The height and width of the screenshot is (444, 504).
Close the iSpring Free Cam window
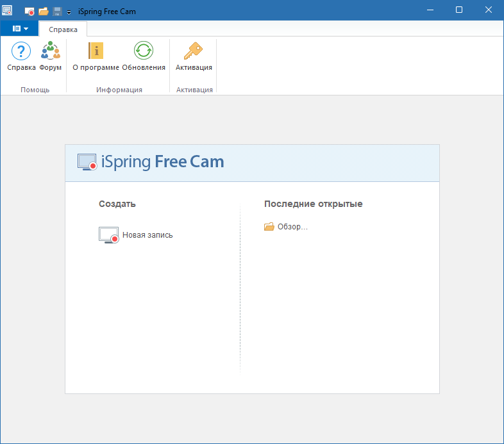488,10
